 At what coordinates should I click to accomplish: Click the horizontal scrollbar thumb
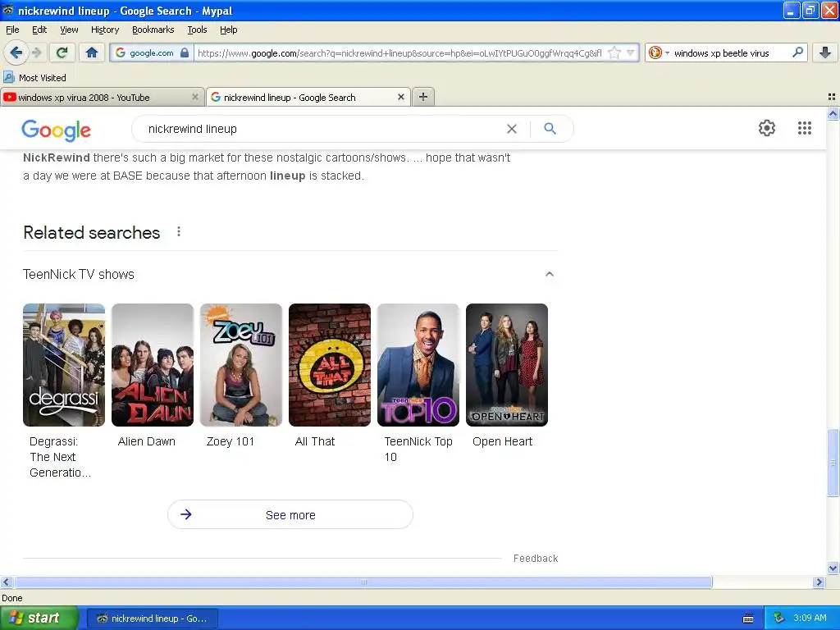click(x=363, y=582)
